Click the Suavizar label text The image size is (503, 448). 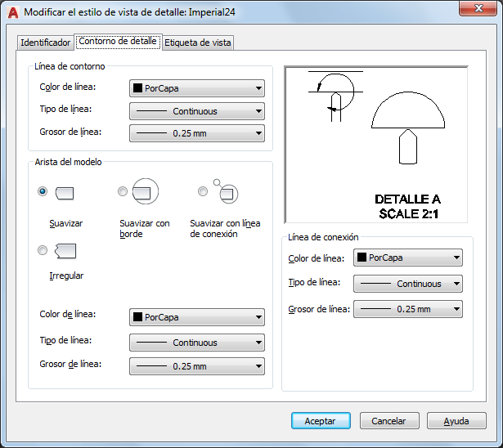[66, 223]
